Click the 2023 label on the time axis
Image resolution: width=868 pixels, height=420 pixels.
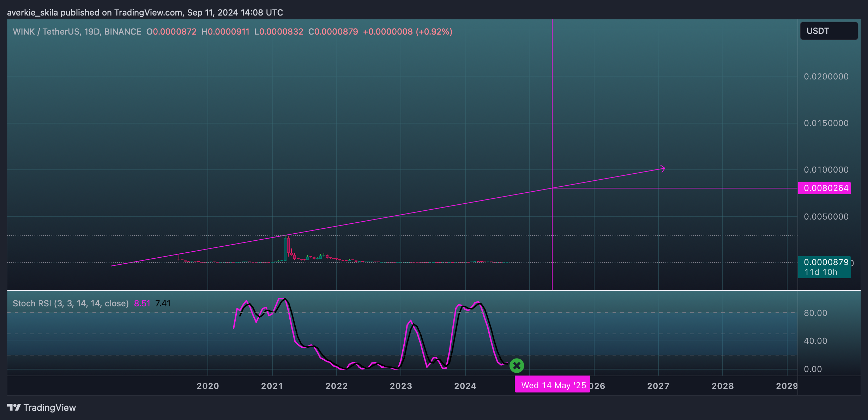[401, 386]
